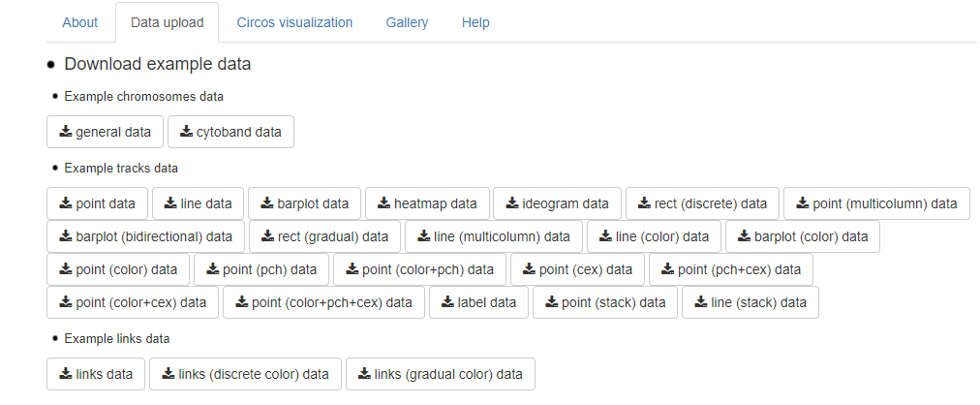Click the 'Download example data' heading
This screenshot has height=405, width=980.
click(x=158, y=64)
